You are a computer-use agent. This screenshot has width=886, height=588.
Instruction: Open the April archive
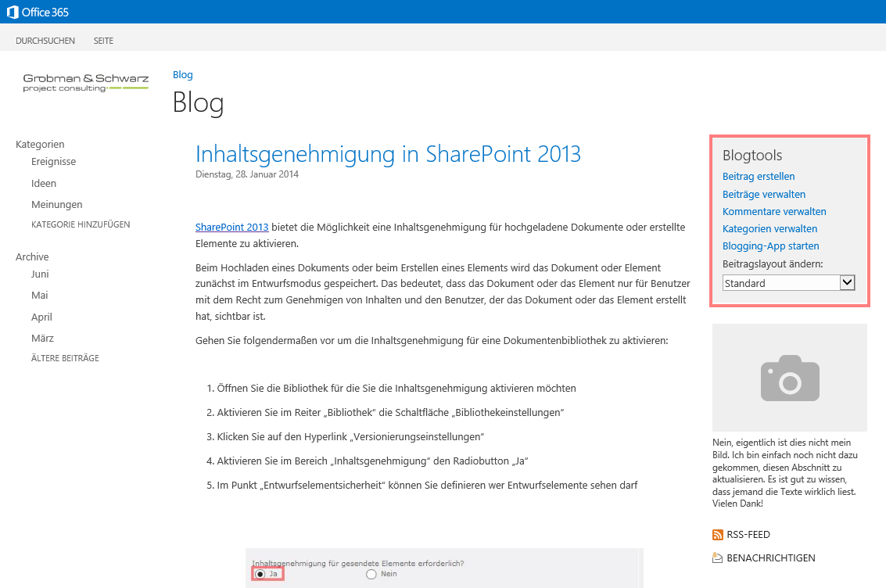click(41, 317)
